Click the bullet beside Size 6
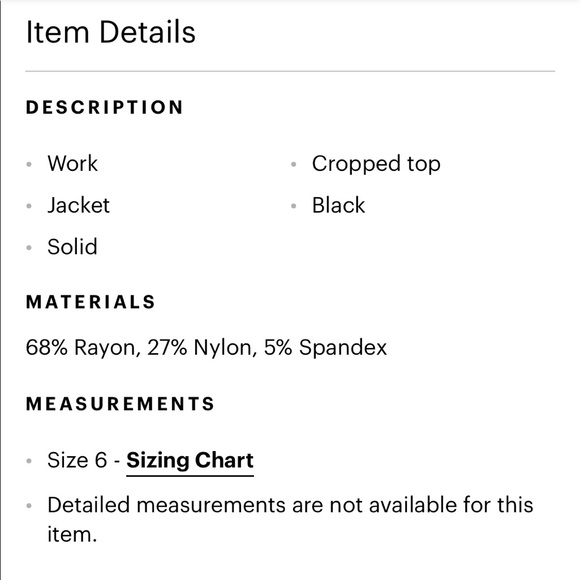Image resolution: width=580 pixels, height=580 pixels. (x=29, y=461)
